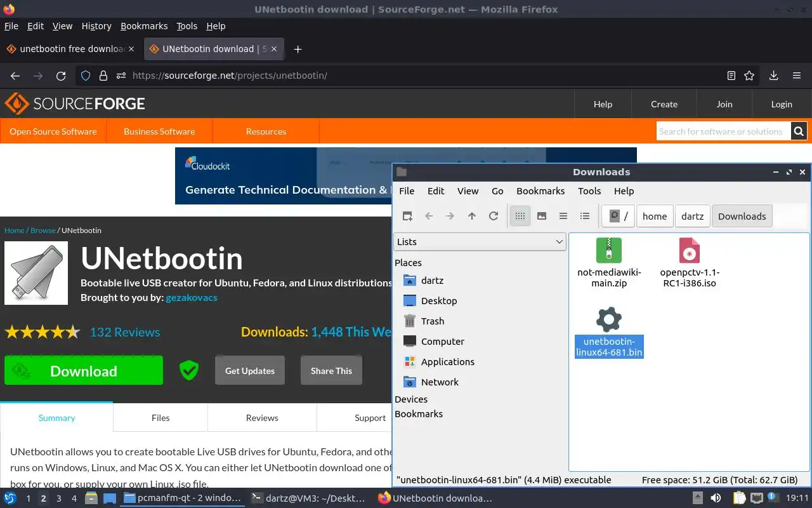812x508 pixels.
Task: Switch to the Files tab on SourceForge
Action: [160, 418]
